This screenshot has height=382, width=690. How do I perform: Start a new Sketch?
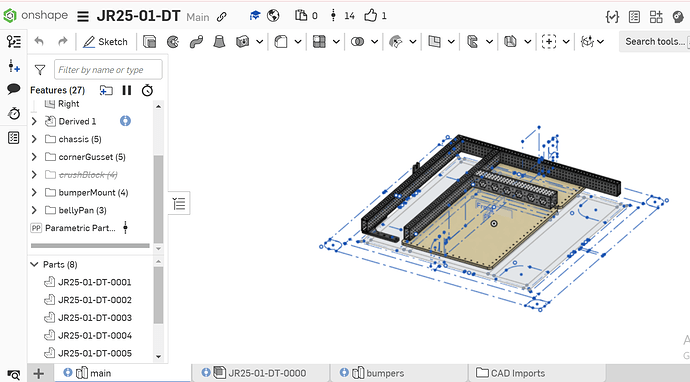click(105, 42)
